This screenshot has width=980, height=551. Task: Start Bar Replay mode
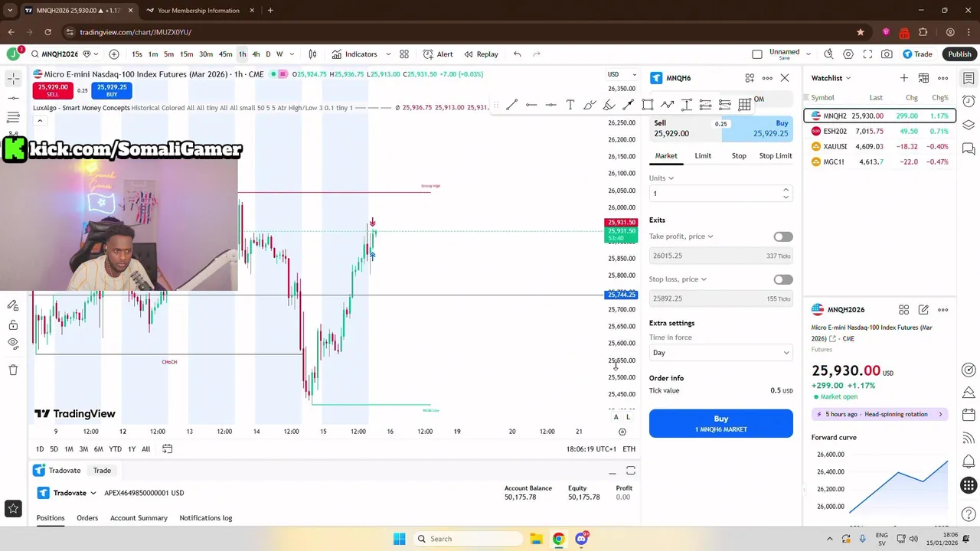coord(481,54)
